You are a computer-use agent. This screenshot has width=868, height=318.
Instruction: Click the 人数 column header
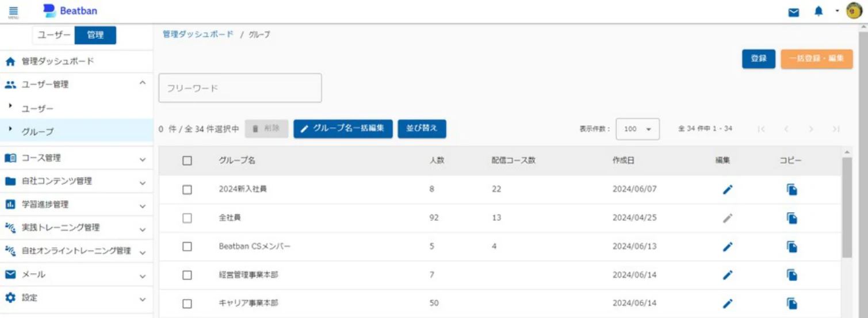pos(437,161)
